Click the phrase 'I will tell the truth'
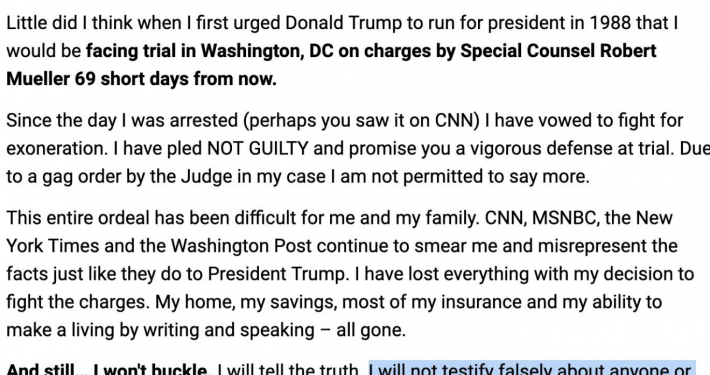Viewport: 710px width, 375px height. point(289,370)
